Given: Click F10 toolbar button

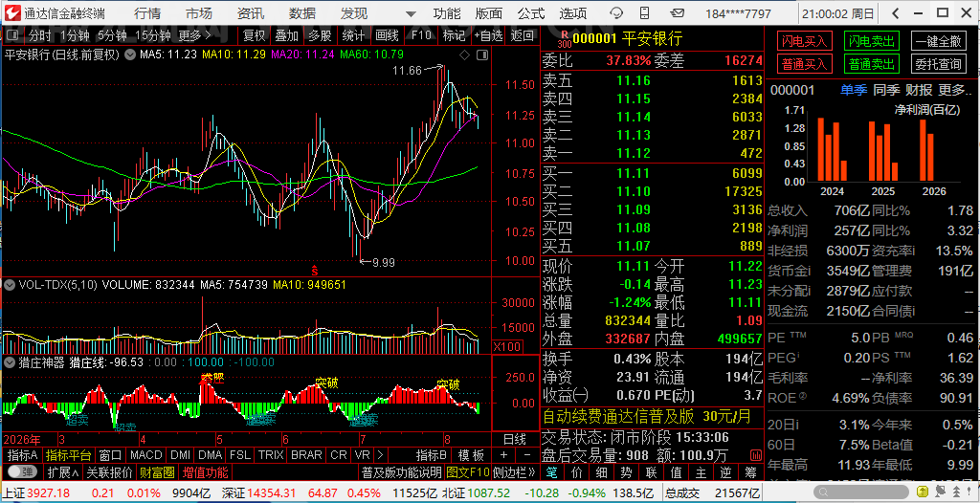Looking at the screenshot, I should pyautogui.click(x=421, y=36).
